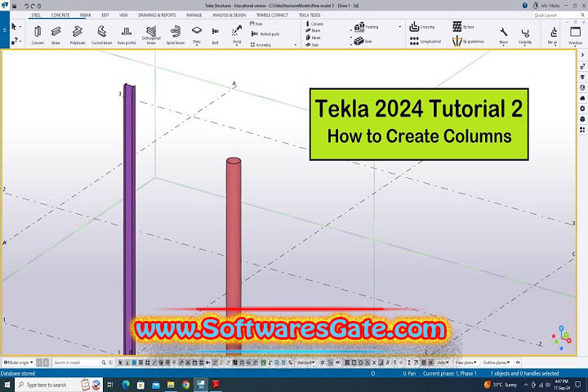Choose rebar By guidelines tool
Viewport: 588px width, 392px height.
(468, 42)
